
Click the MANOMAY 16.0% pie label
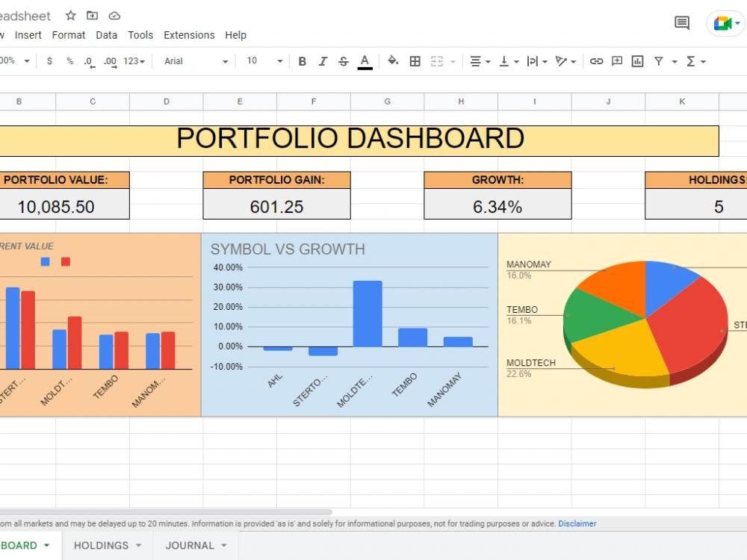point(528,270)
